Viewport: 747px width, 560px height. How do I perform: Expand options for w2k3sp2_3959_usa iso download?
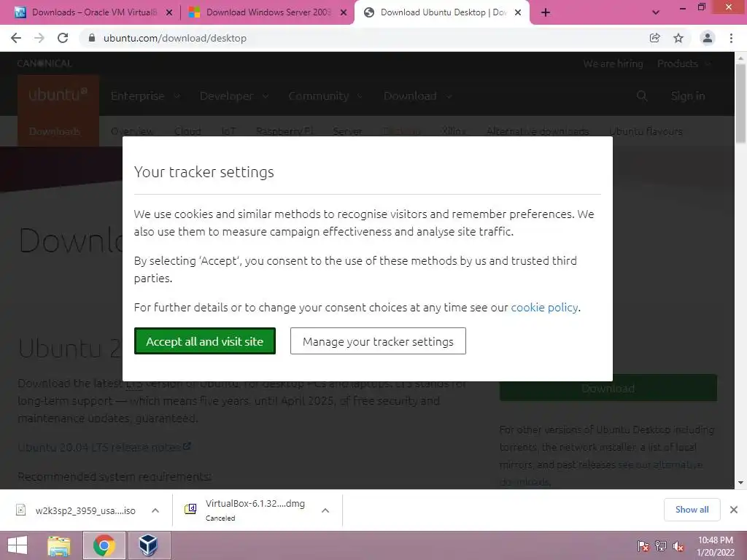click(x=155, y=510)
